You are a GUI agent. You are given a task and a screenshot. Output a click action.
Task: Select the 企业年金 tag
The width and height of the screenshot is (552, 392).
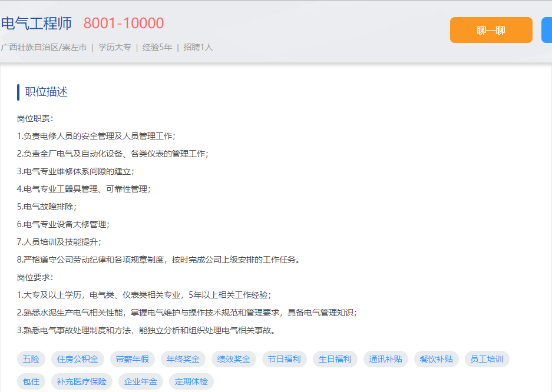click(x=141, y=381)
